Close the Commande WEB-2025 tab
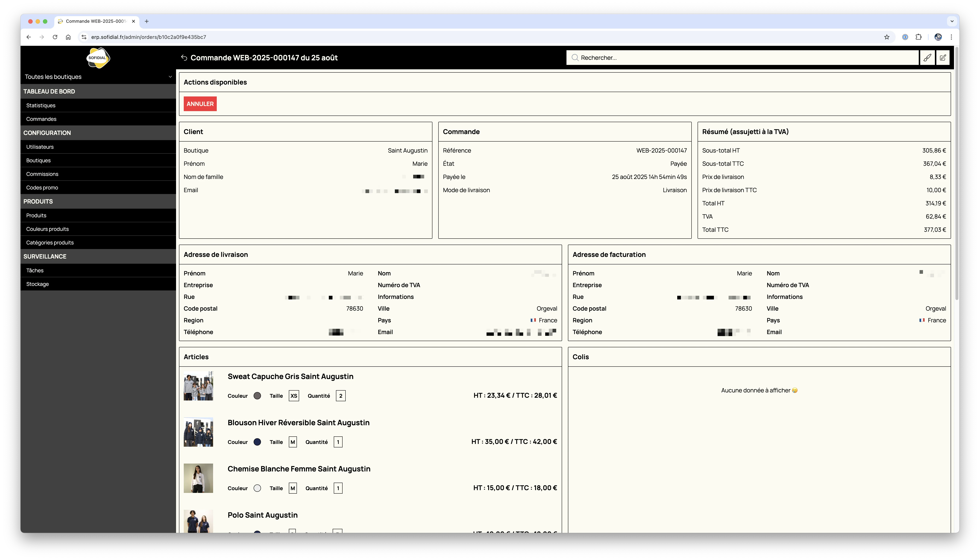980x560 pixels. (134, 21)
